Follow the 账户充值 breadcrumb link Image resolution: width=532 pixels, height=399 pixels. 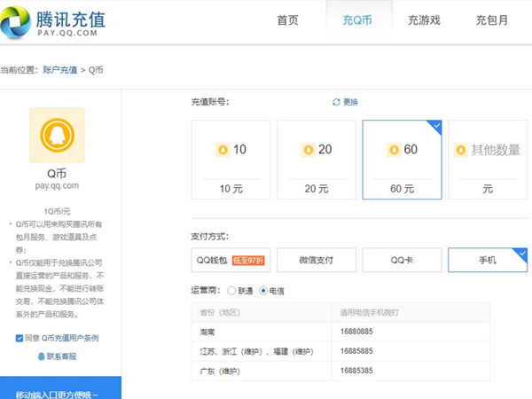(60, 70)
